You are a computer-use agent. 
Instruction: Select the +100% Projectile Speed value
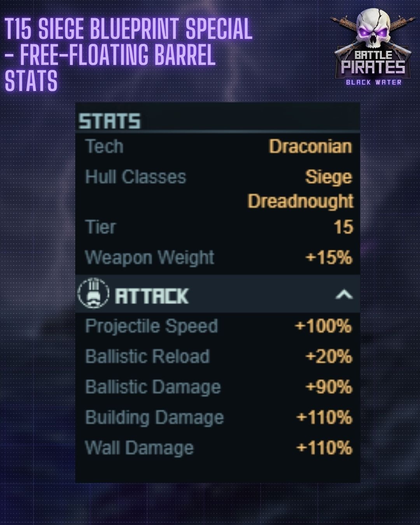point(323,326)
